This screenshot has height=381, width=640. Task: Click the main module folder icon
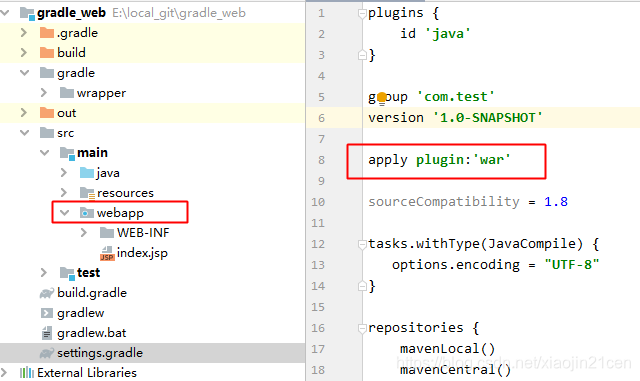67,153
